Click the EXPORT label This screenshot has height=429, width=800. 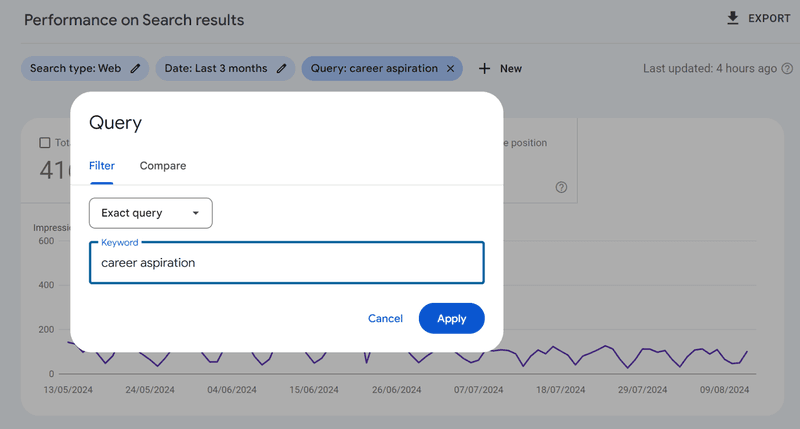coord(769,18)
